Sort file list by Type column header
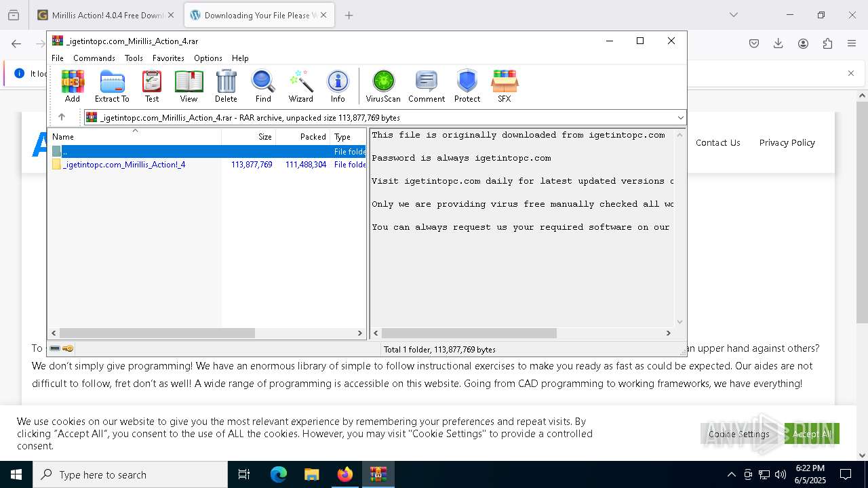 point(348,136)
